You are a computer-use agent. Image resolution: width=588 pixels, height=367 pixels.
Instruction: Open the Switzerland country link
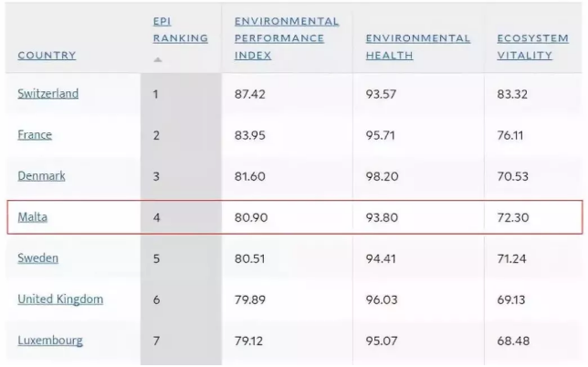click(x=47, y=93)
